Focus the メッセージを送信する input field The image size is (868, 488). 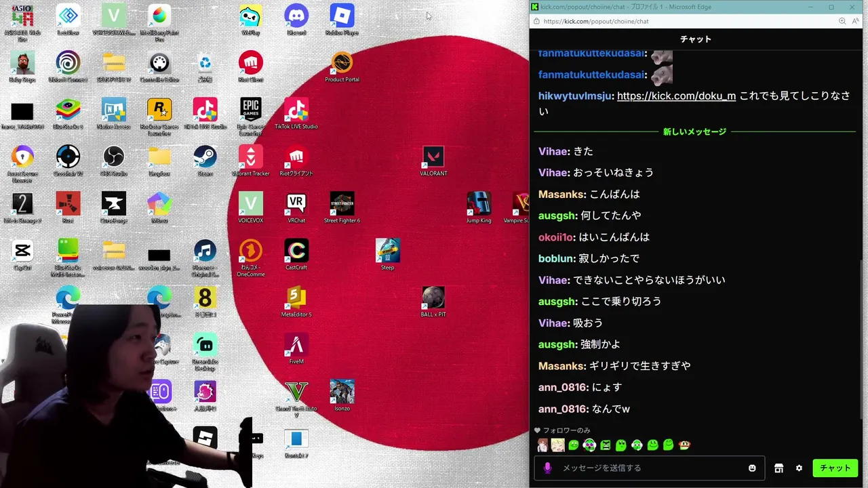tap(650, 468)
